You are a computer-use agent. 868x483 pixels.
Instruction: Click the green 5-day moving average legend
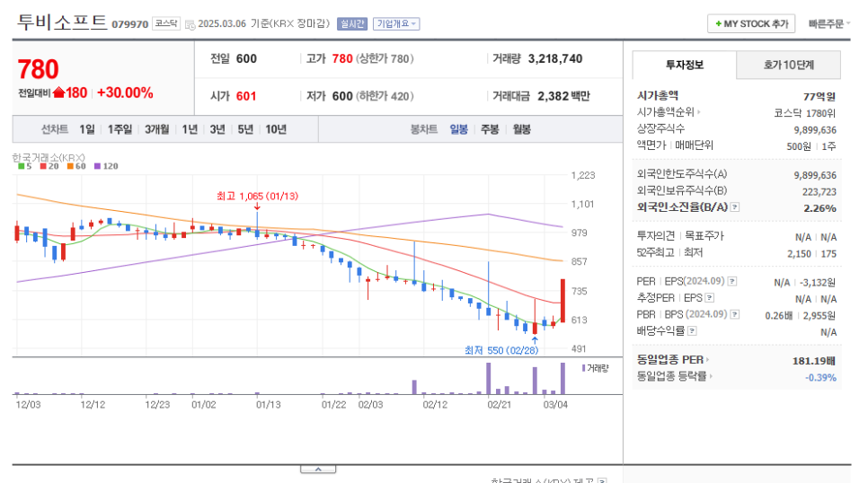[24, 166]
